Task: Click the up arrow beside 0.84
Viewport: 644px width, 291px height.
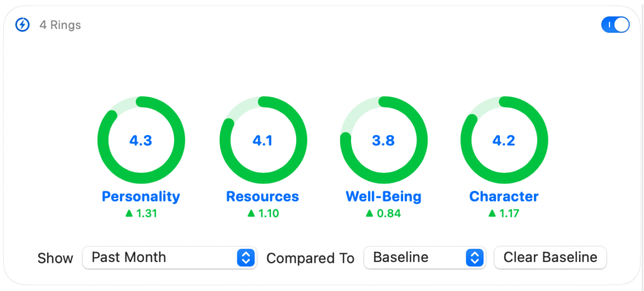Action: click(x=370, y=214)
